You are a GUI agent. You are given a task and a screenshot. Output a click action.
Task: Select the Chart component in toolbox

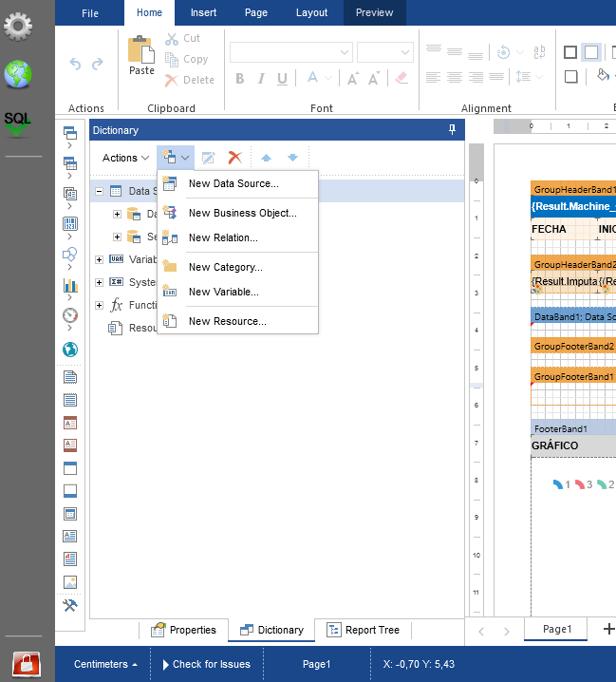point(70,285)
